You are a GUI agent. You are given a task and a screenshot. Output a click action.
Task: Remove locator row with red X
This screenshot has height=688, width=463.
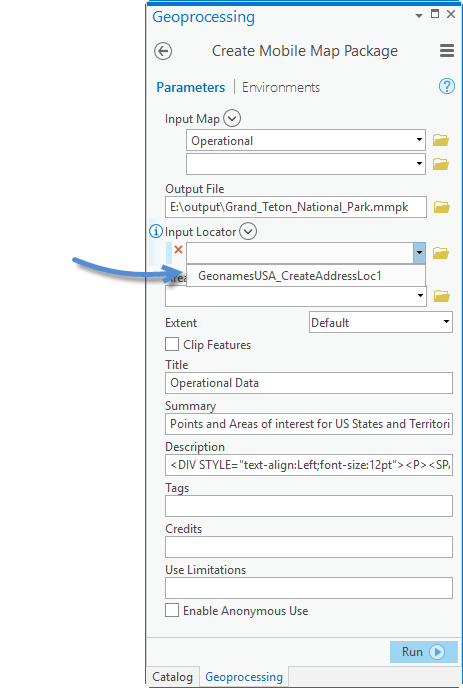pyautogui.click(x=178, y=250)
